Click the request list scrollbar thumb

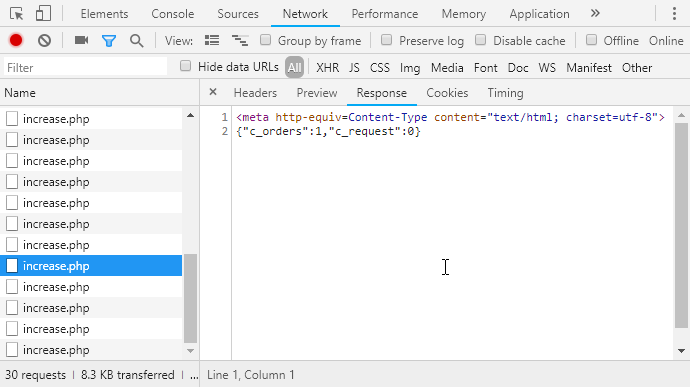[x=190, y=298]
